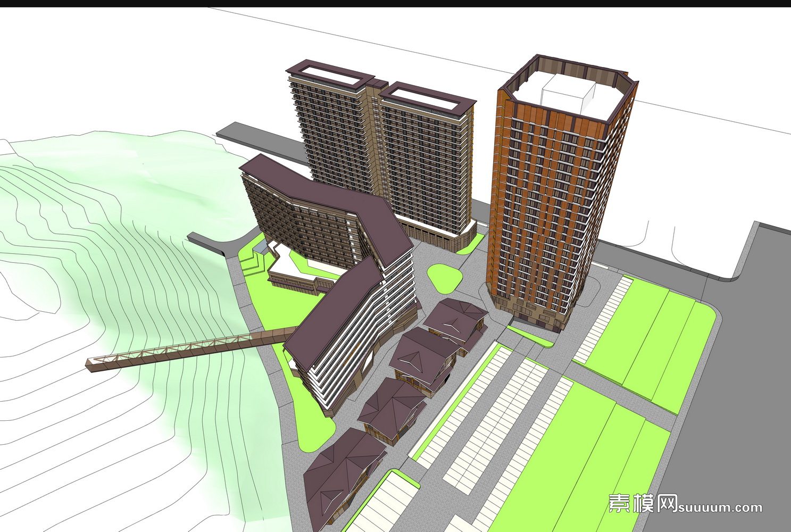The height and width of the screenshot is (532, 791).
Task: Click the left twin tower's roof
Action: [x=331, y=74]
